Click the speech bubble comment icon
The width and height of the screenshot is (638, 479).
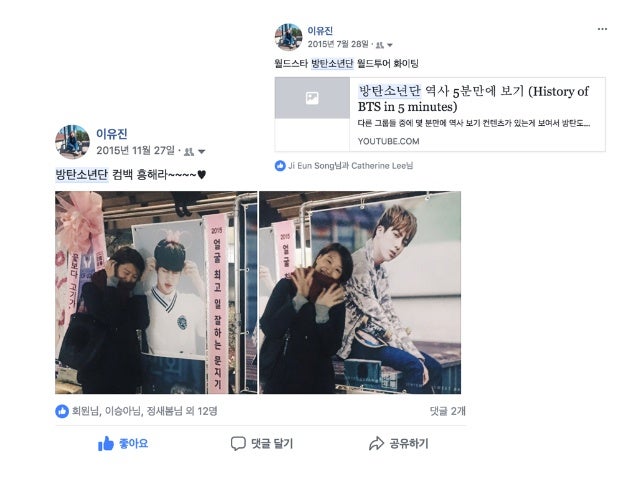coord(238,443)
